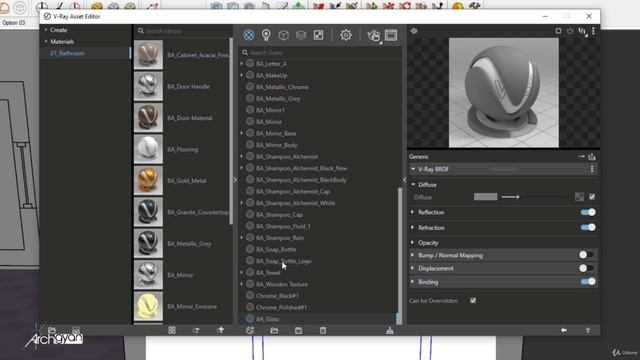Viewport: 640px width, 360px height.
Task: Open the Textures tab checker icon
Action: click(x=318, y=35)
